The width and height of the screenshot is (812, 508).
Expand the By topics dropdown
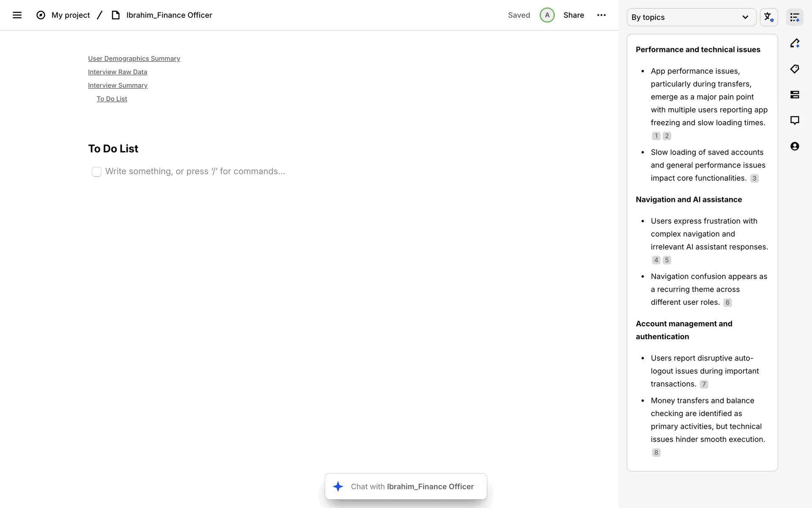(691, 17)
